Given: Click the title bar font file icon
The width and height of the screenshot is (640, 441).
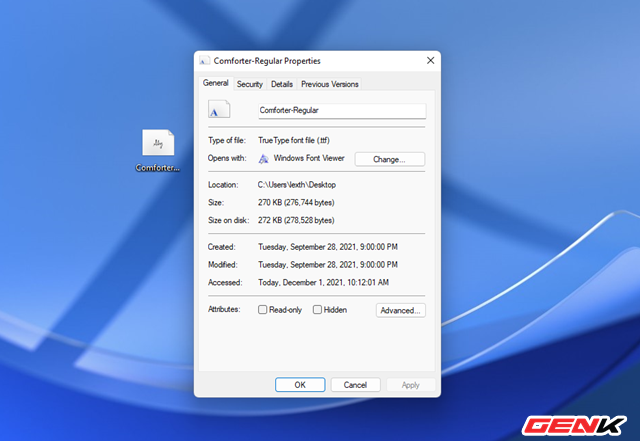Looking at the screenshot, I should pyautogui.click(x=204, y=61).
